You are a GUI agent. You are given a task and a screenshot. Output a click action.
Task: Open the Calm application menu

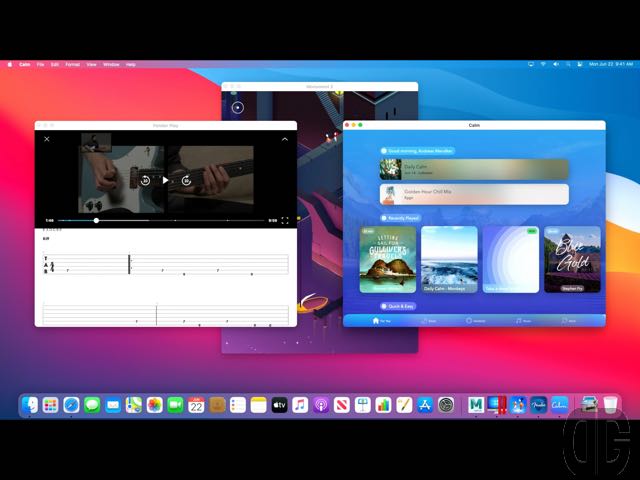click(24, 64)
